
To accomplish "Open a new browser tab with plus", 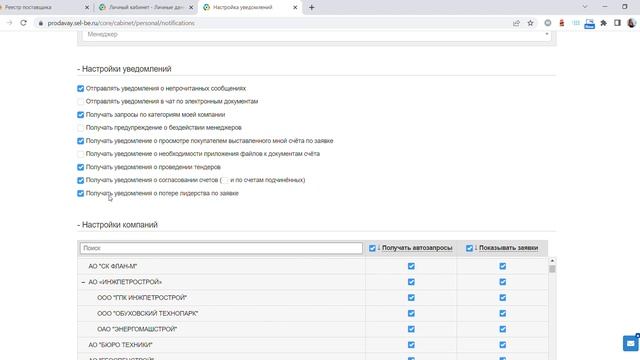I will click(311, 7).
